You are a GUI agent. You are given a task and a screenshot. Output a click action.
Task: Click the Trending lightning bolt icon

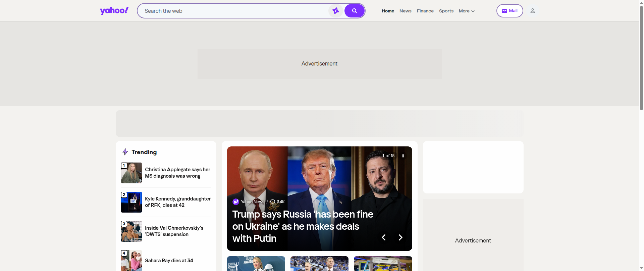(x=125, y=152)
